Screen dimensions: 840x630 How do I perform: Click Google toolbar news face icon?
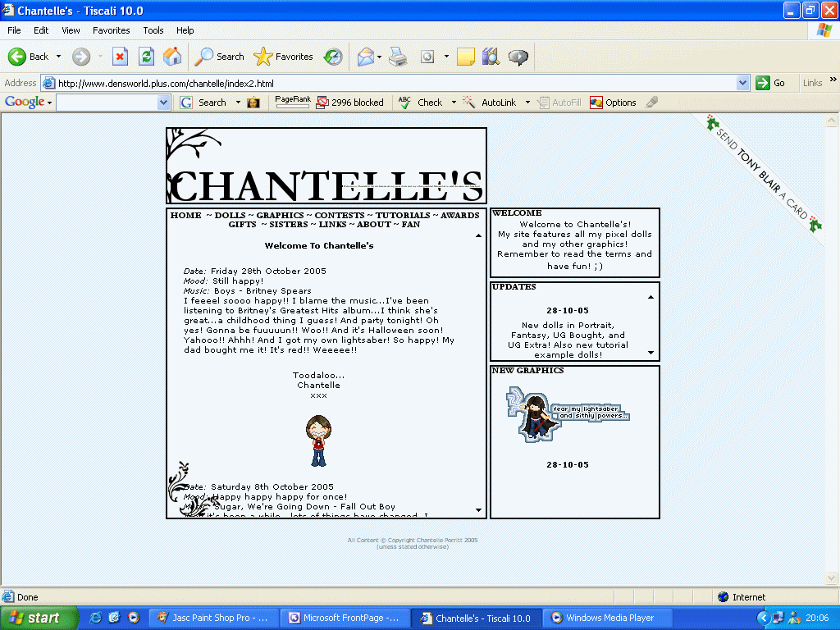tap(253, 103)
